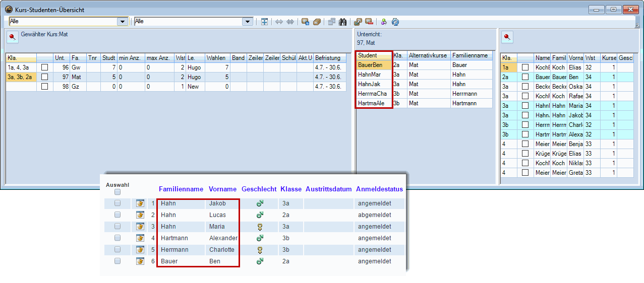
Task: Click the 'Kurse' column header in right panel
Action: click(x=609, y=58)
